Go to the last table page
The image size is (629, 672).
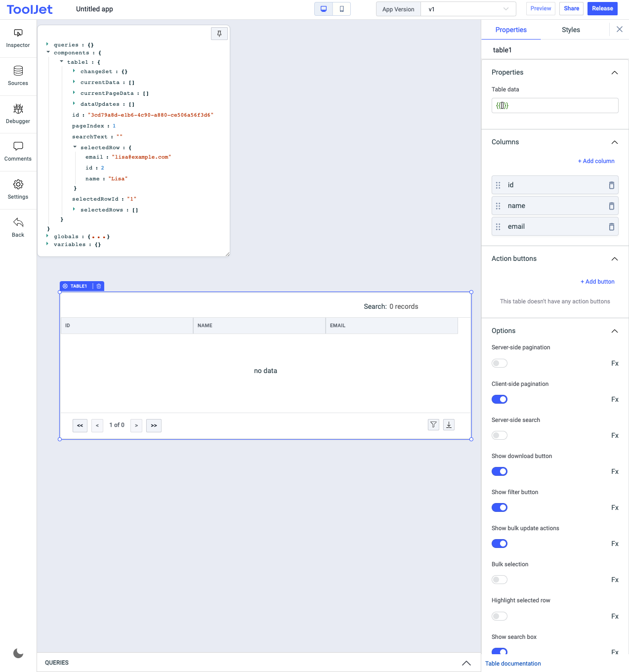(x=154, y=425)
